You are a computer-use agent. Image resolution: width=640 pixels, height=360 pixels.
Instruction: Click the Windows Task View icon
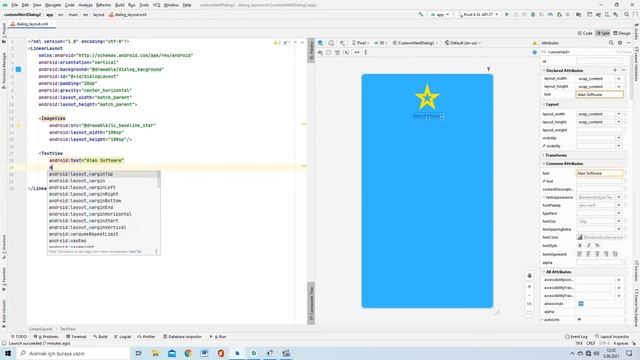click(x=139, y=353)
